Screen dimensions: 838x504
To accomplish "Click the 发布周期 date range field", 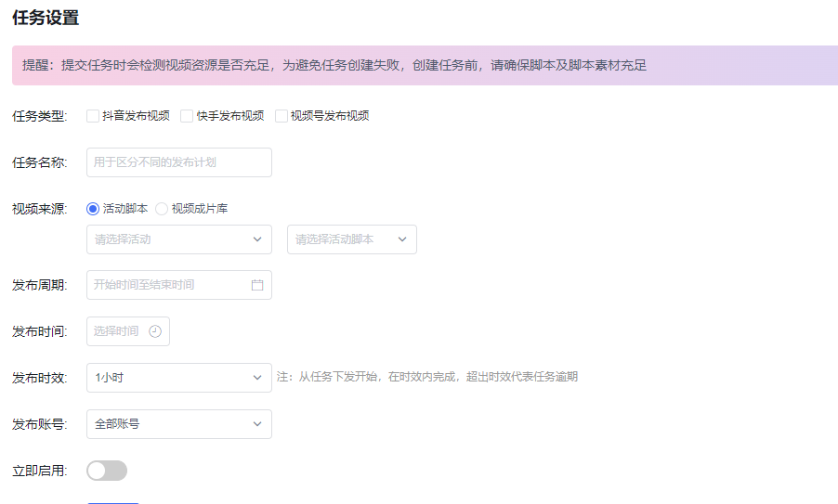I will point(179,285).
